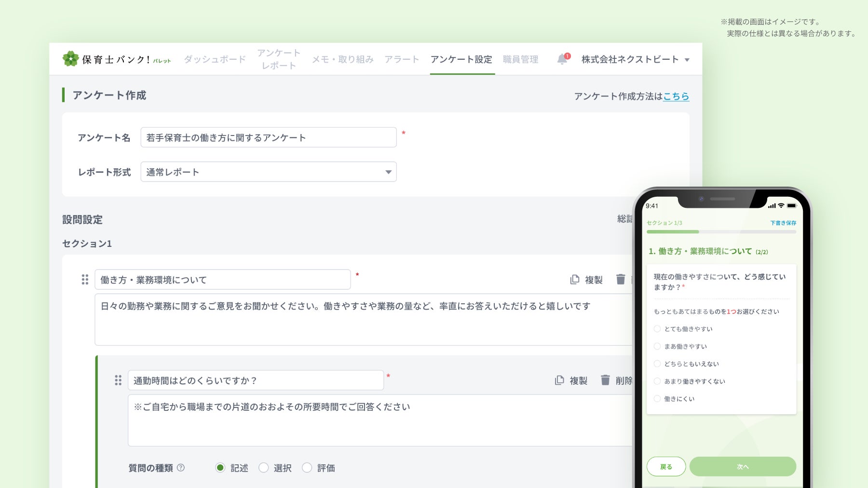
Task: Click the trash icon in the section title row
Action: pyautogui.click(x=621, y=279)
